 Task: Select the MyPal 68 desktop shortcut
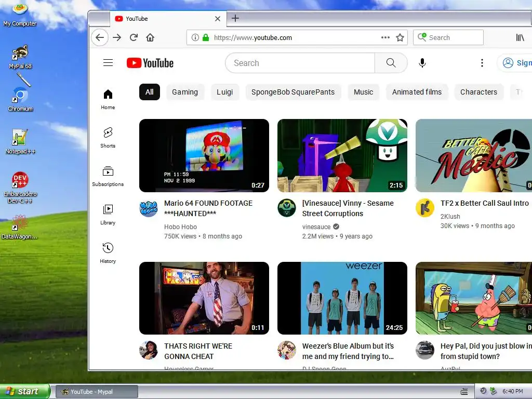tap(20, 57)
